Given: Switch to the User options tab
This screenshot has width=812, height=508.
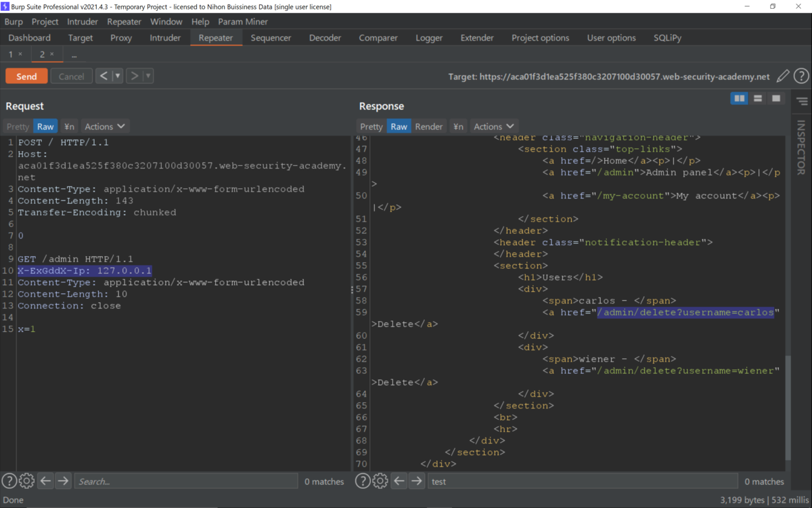Looking at the screenshot, I should tap(612, 38).
